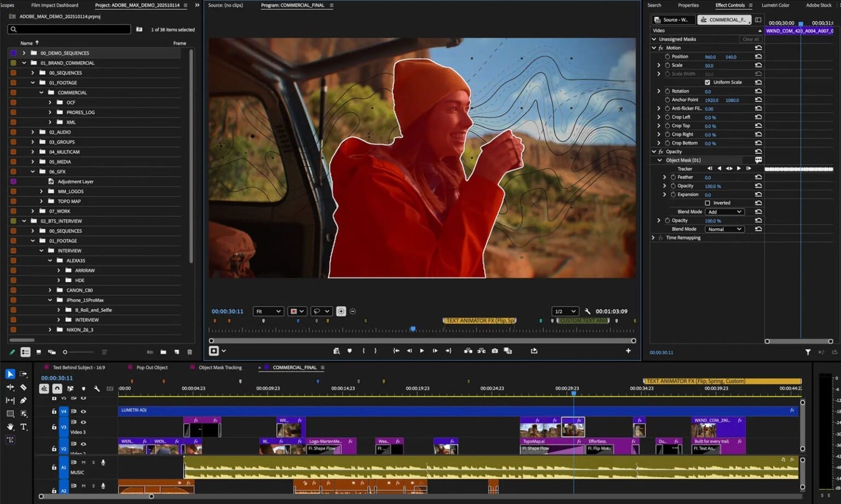The height and width of the screenshot is (504, 841).
Task: Click the Project panel search field
Action: tap(70, 29)
